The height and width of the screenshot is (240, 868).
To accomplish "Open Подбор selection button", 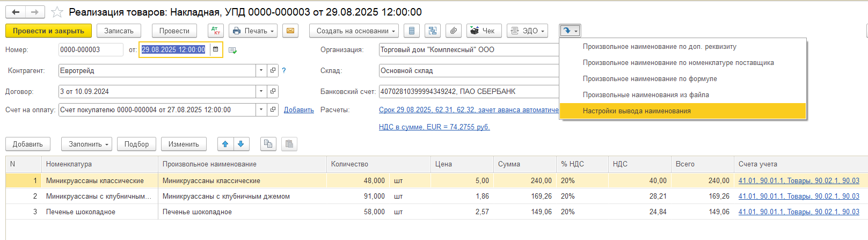I will tap(137, 144).
